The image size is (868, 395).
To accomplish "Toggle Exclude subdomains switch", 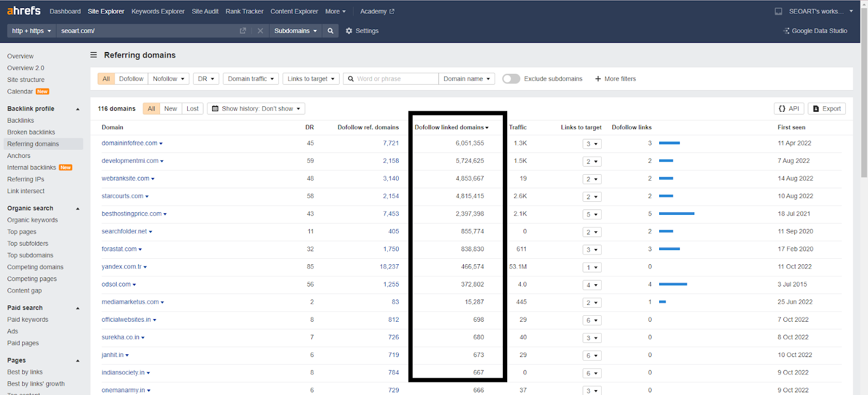I will [510, 79].
